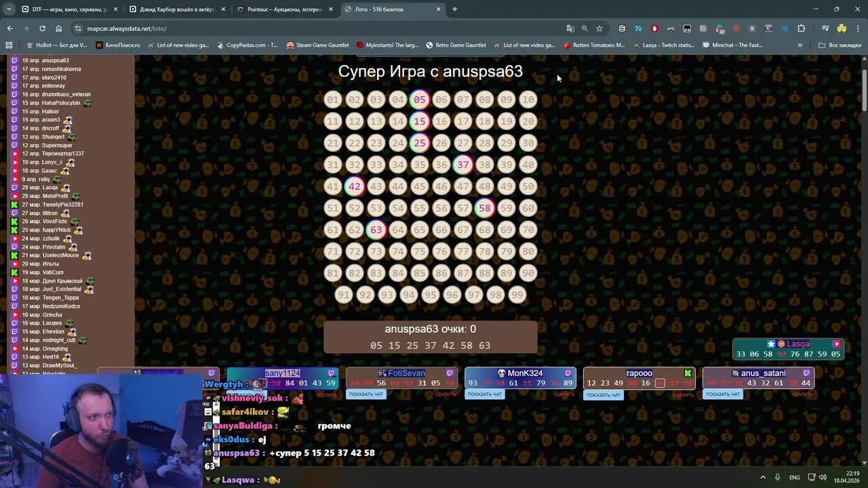Open the browser home page

pyautogui.click(x=58, y=28)
